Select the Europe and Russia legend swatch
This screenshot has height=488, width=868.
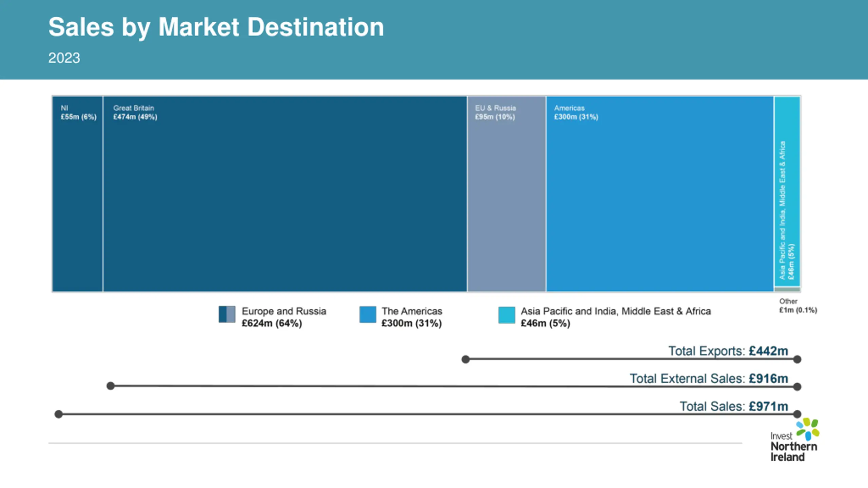[227, 314]
